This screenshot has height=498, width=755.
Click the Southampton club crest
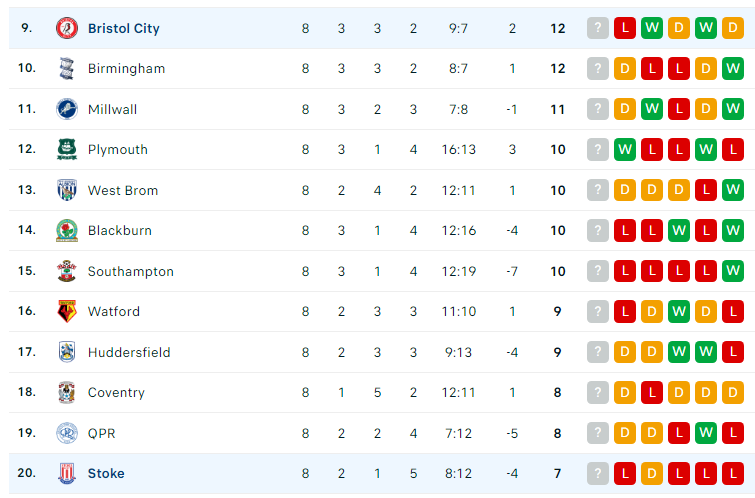pos(67,271)
